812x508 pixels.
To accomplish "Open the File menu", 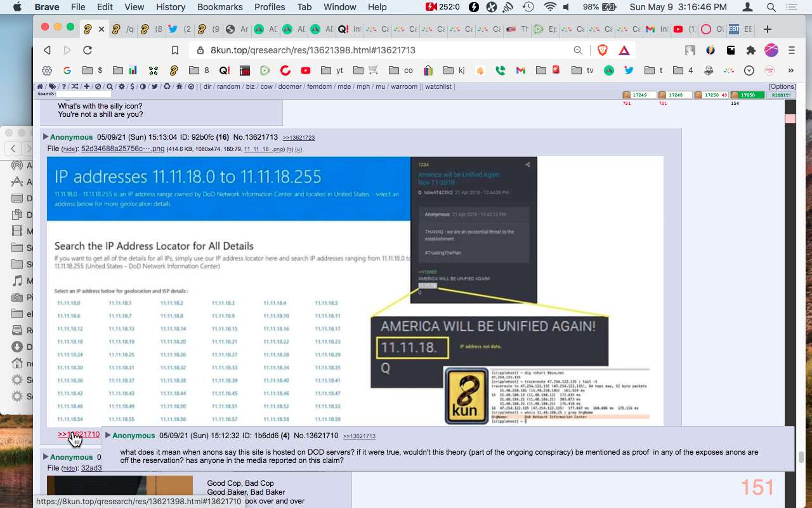I will [78, 7].
